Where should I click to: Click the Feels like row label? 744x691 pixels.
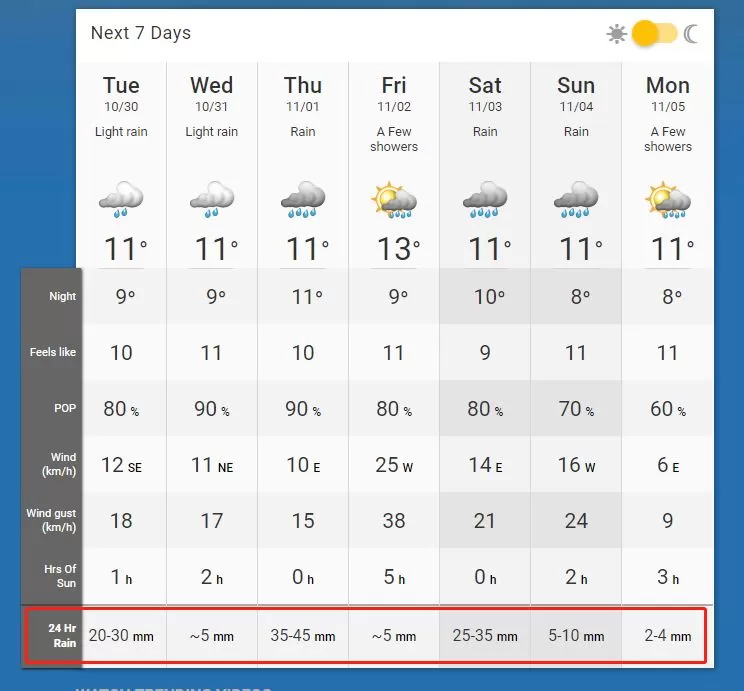pyautogui.click(x=53, y=352)
